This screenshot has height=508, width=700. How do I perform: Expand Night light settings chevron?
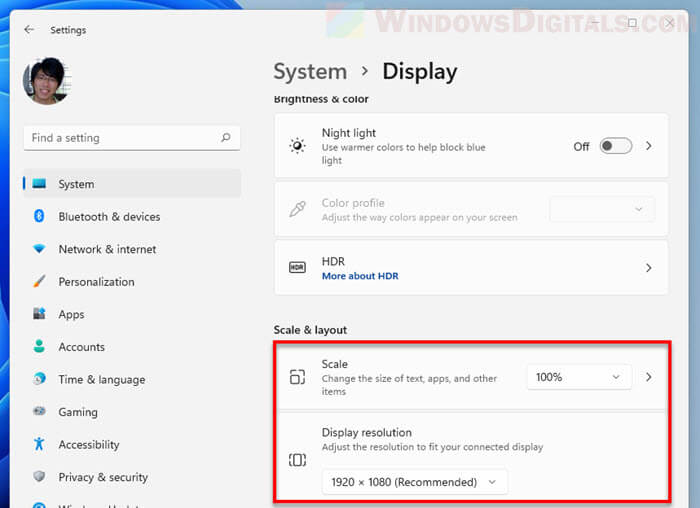coord(649,146)
